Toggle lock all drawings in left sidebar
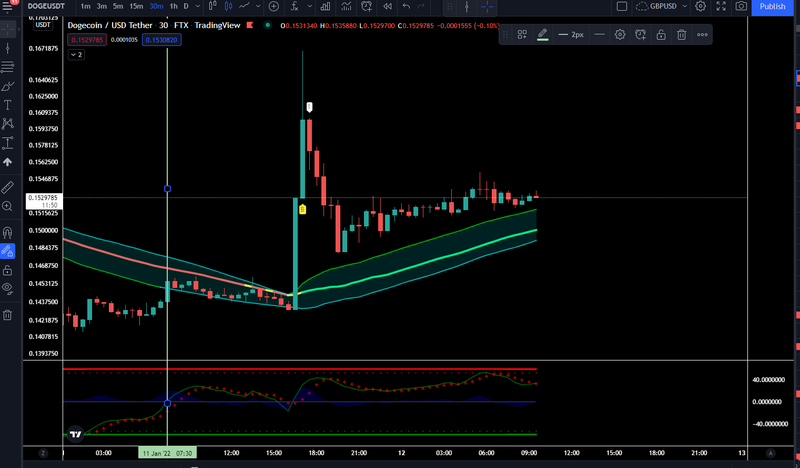 (8, 270)
